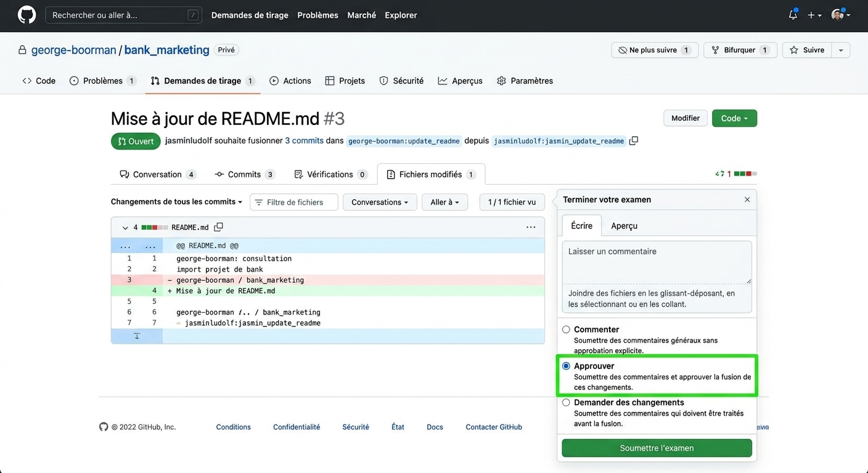Open the GitHub home logo
Image resolution: width=868 pixels, height=473 pixels.
pos(27,15)
